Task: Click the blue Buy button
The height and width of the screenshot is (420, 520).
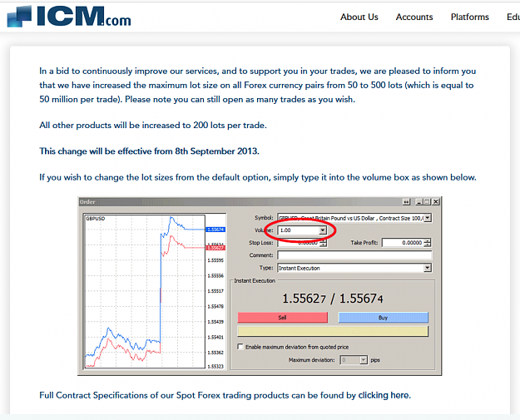Action: coord(383,318)
